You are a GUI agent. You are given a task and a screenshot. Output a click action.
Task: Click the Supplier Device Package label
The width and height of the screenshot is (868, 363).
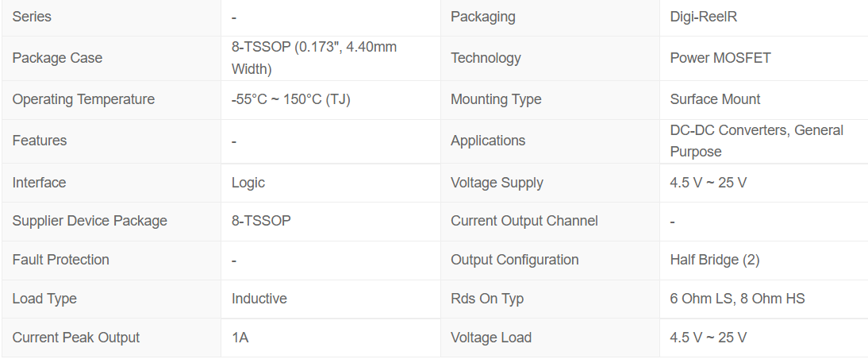90,221
